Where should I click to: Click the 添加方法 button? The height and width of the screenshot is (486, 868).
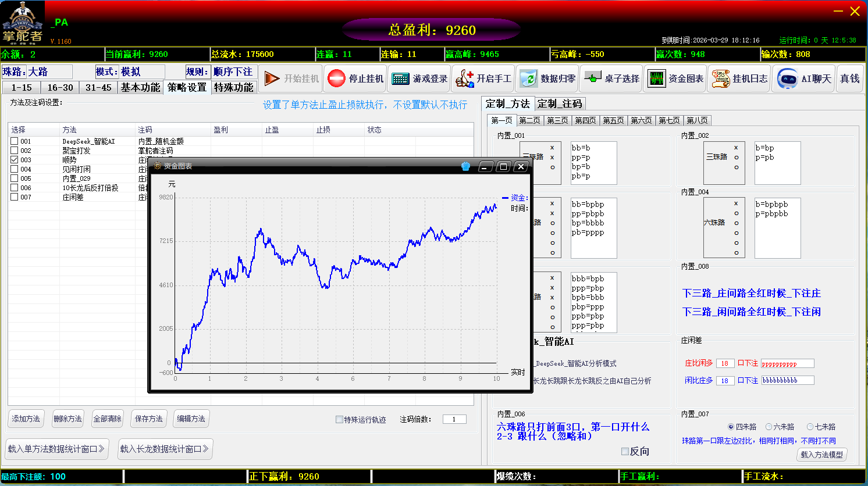coord(26,419)
